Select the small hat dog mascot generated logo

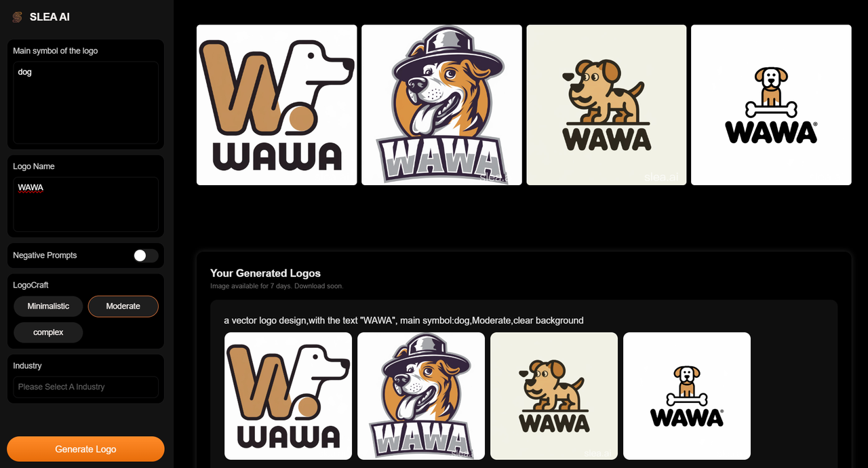pyautogui.click(x=421, y=396)
